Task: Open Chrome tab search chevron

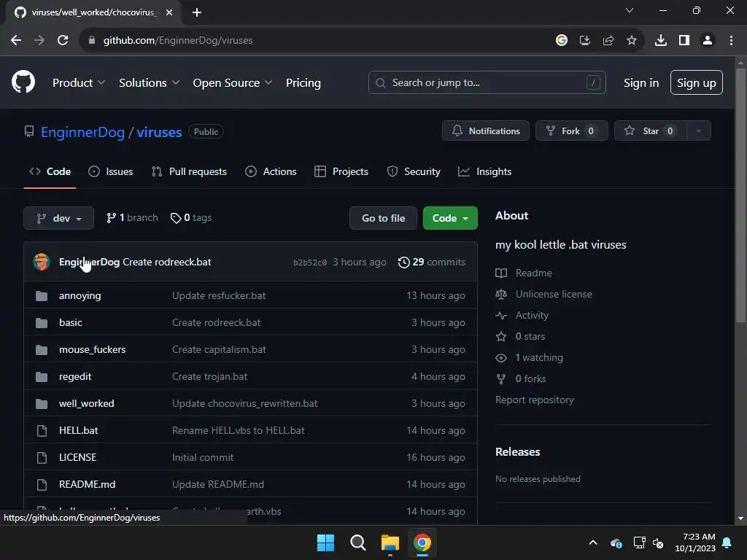Action: point(630,10)
